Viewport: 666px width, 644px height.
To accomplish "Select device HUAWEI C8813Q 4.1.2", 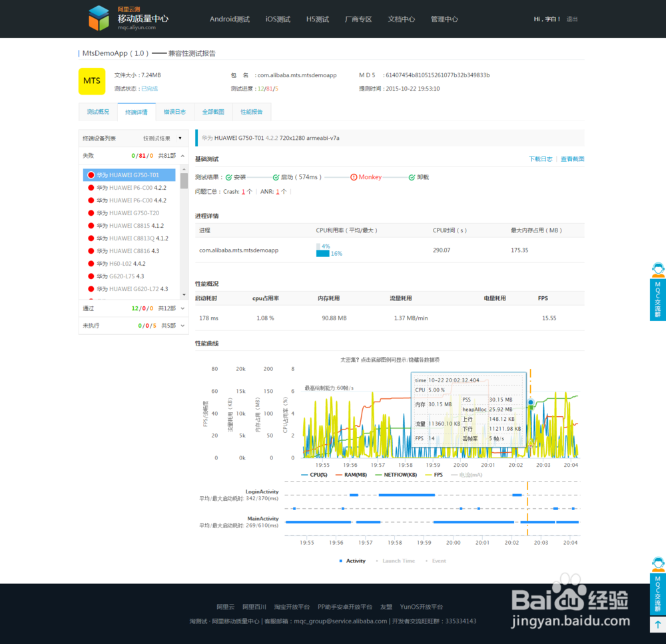I will coord(131,238).
